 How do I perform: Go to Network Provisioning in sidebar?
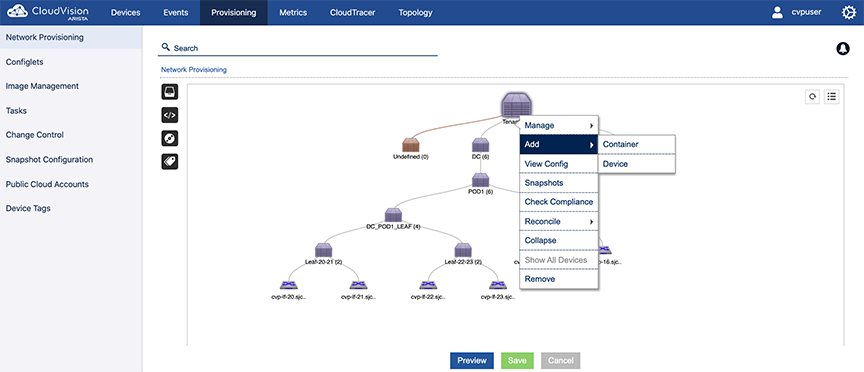(71, 37)
